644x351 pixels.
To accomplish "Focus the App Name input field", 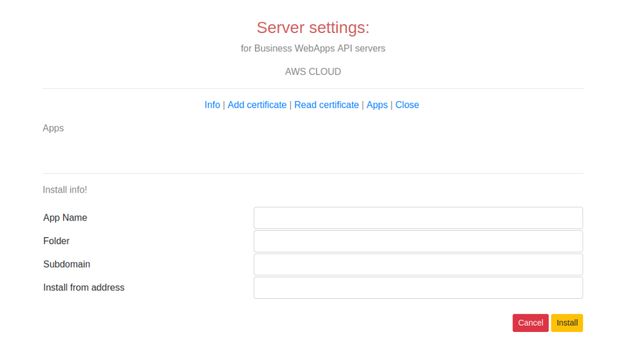I will tap(418, 218).
